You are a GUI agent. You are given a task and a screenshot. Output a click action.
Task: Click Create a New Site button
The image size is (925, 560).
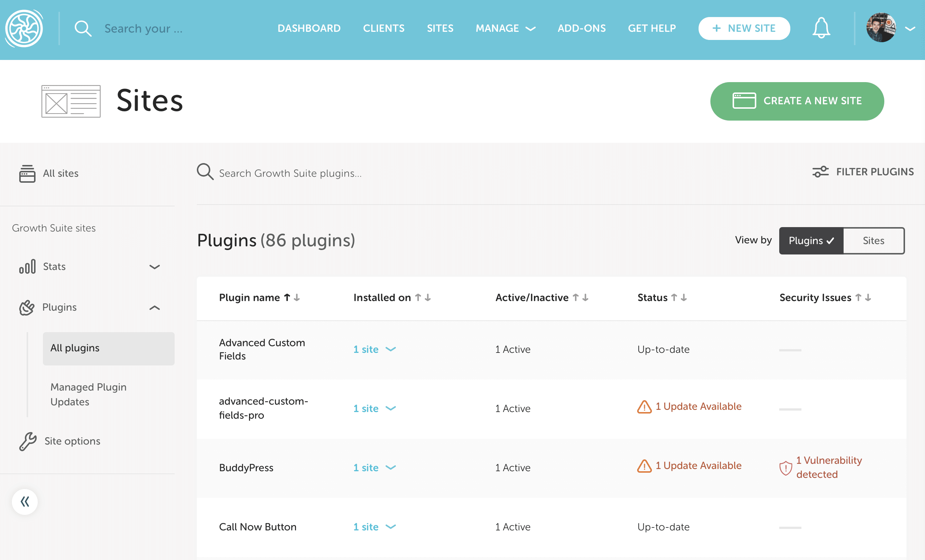tap(797, 101)
